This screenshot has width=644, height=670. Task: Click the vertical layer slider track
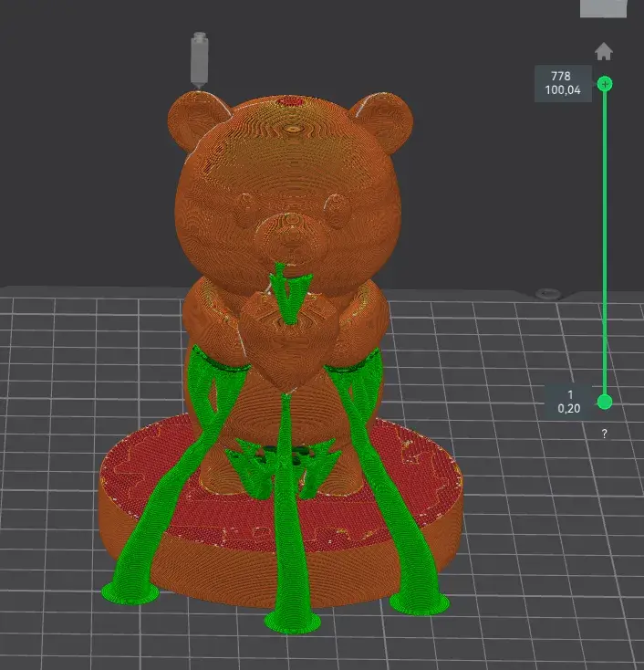605,243
